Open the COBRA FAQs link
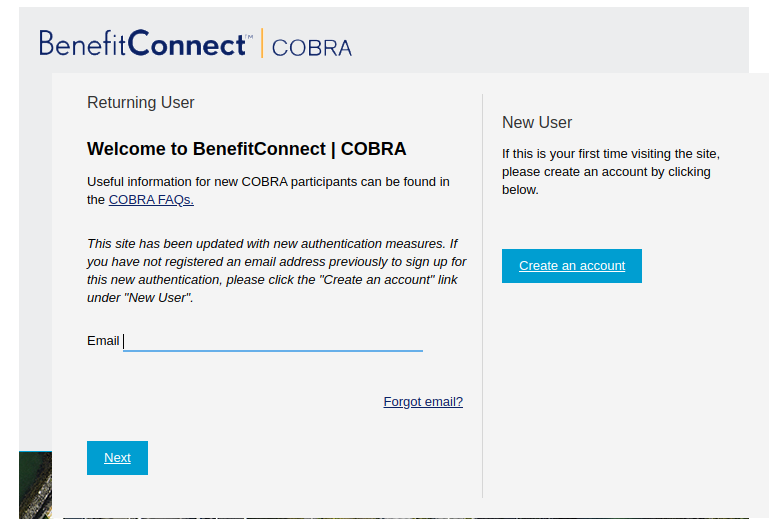772x519 pixels. tap(151, 199)
